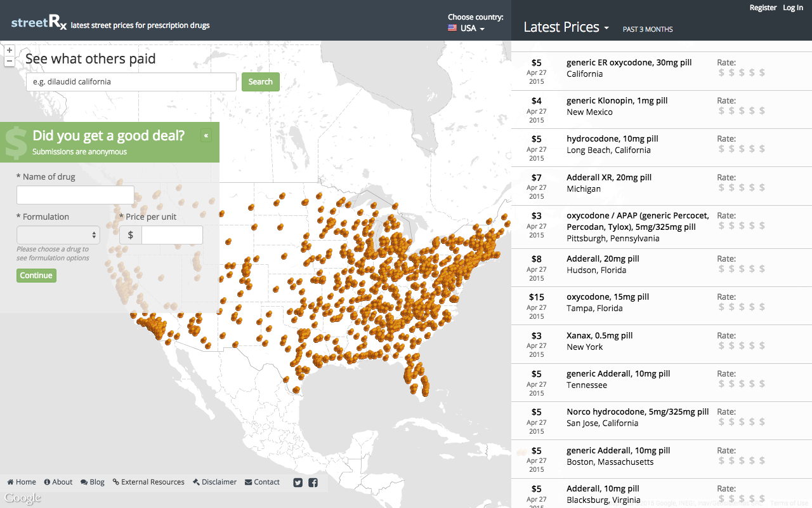Click the Register link
The height and width of the screenshot is (508, 812).
(763, 8)
